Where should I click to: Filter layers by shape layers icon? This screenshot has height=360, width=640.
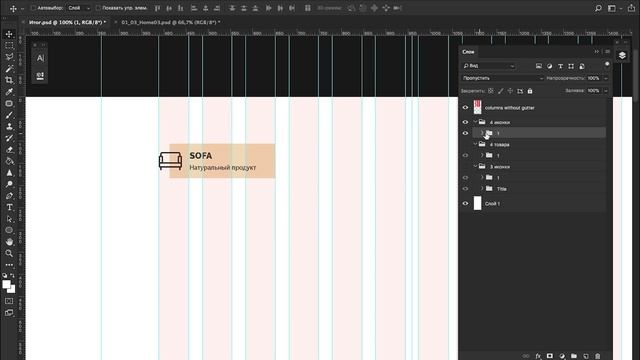tap(571, 66)
